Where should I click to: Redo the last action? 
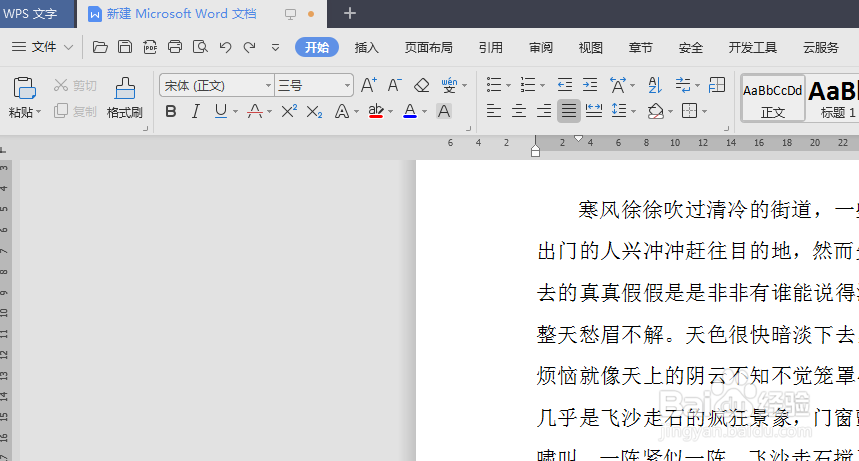click(x=250, y=47)
